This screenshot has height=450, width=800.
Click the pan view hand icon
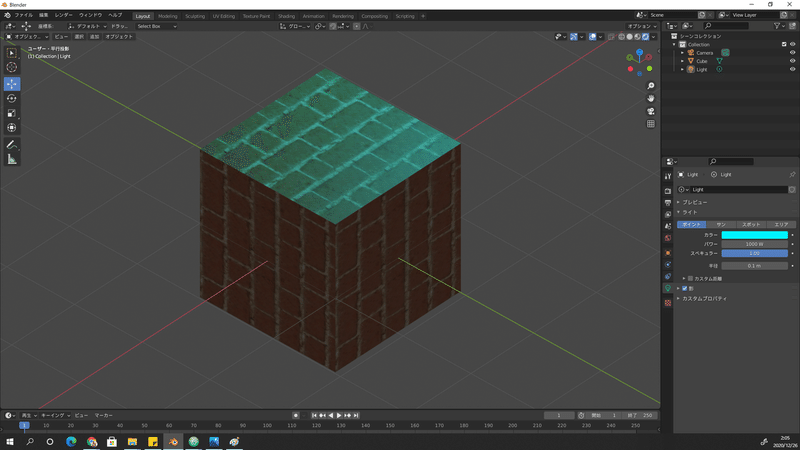point(651,98)
